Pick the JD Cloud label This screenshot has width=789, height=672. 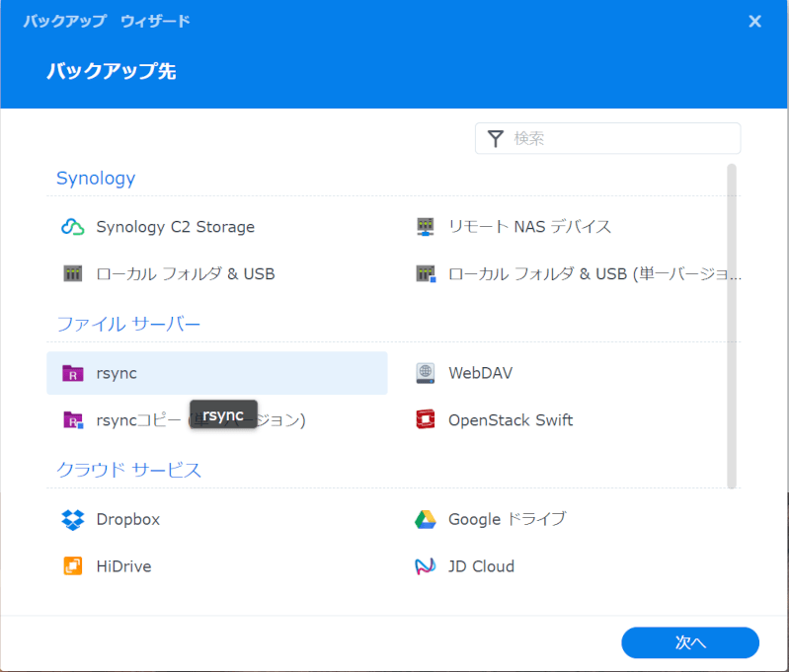point(481,566)
